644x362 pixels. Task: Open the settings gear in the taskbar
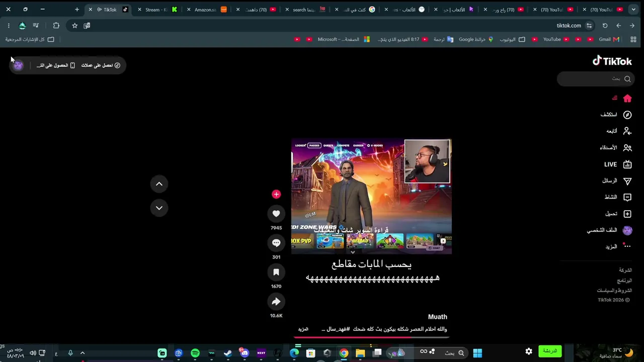(529, 351)
